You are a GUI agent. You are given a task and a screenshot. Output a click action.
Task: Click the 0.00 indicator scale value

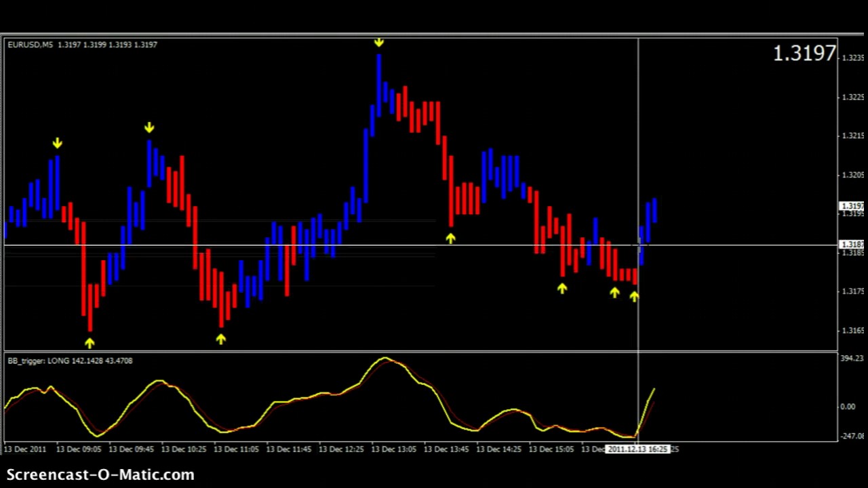point(848,407)
